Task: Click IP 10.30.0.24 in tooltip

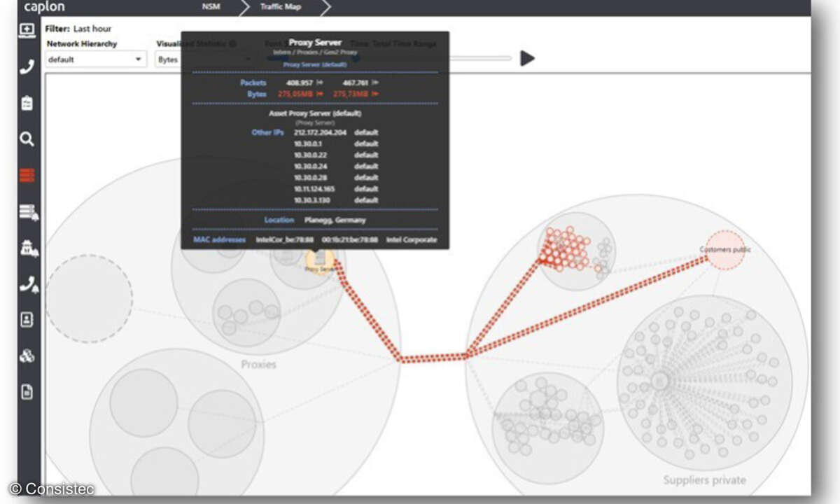Action: (310, 167)
